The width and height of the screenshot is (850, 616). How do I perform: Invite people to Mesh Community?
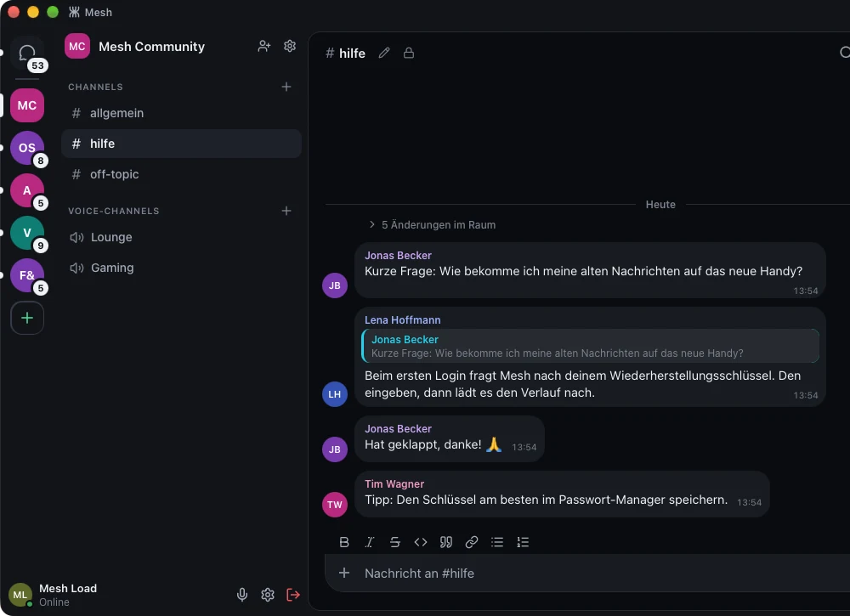point(264,46)
